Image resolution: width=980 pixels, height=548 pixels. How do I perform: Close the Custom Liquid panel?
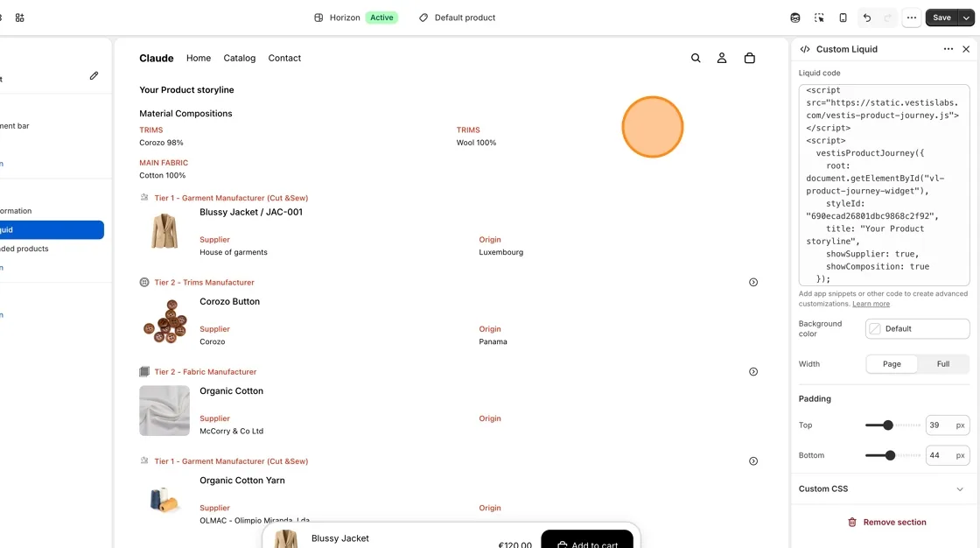point(966,49)
